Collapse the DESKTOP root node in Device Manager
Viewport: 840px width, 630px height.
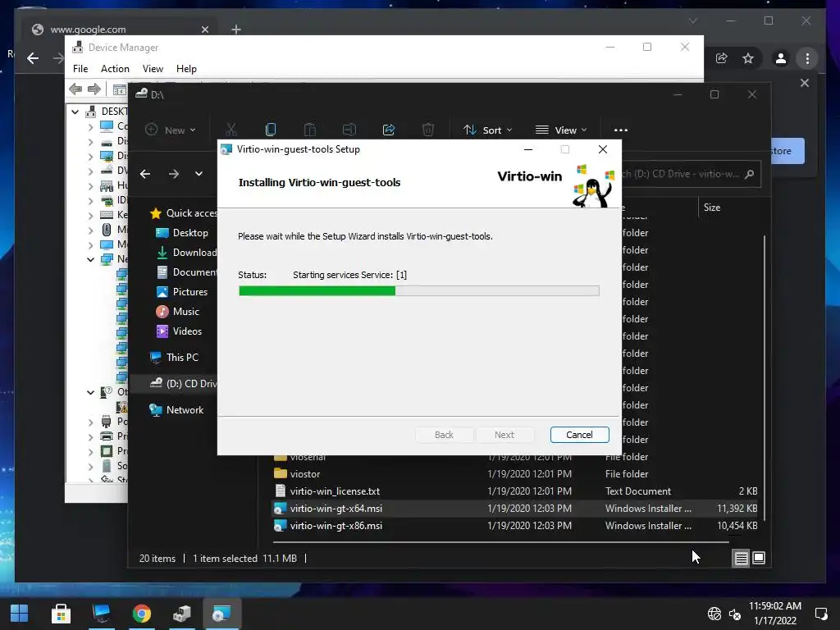75,112
